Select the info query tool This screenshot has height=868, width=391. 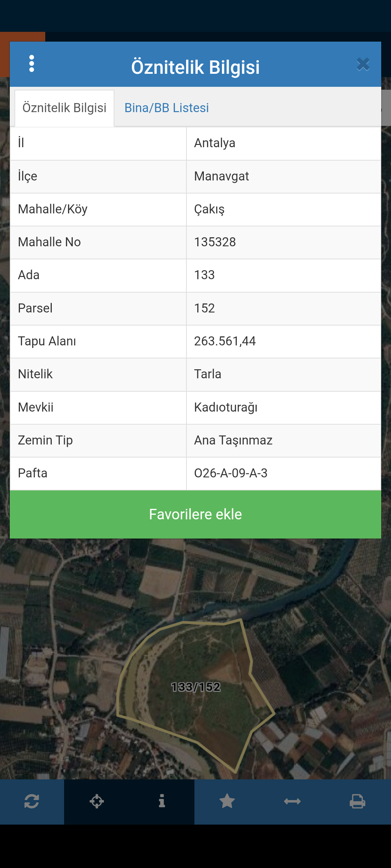[x=162, y=801]
